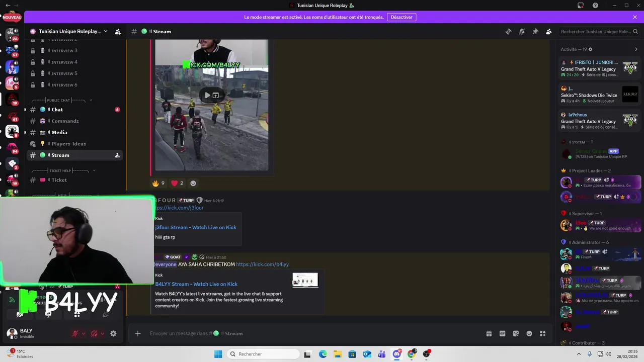
Task: Open the kick.com/j3four link
Action: coord(179,208)
